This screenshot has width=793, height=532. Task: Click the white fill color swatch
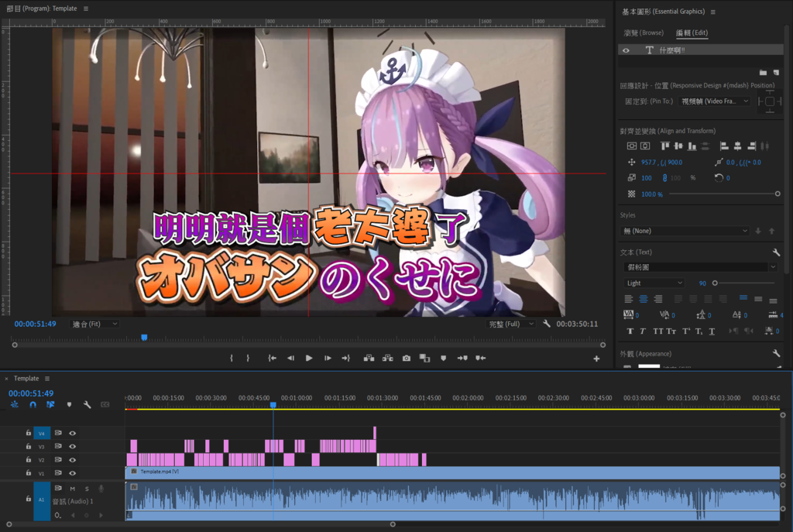(649, 366)
